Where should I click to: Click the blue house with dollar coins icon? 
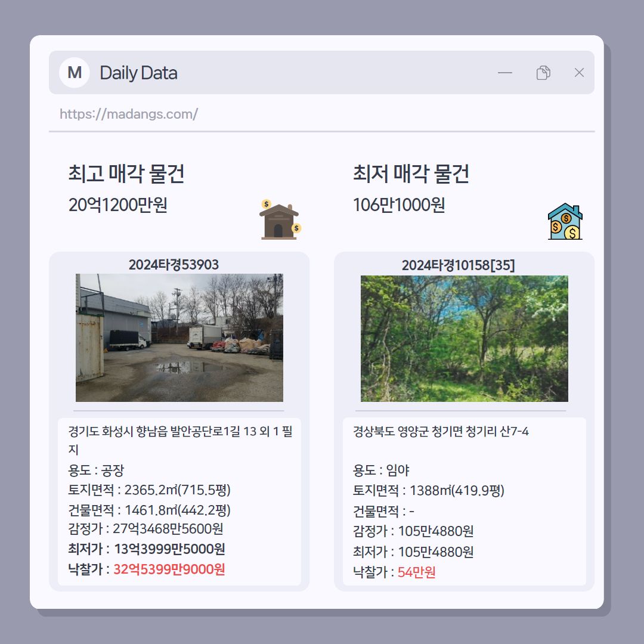(x=565, y=221)
